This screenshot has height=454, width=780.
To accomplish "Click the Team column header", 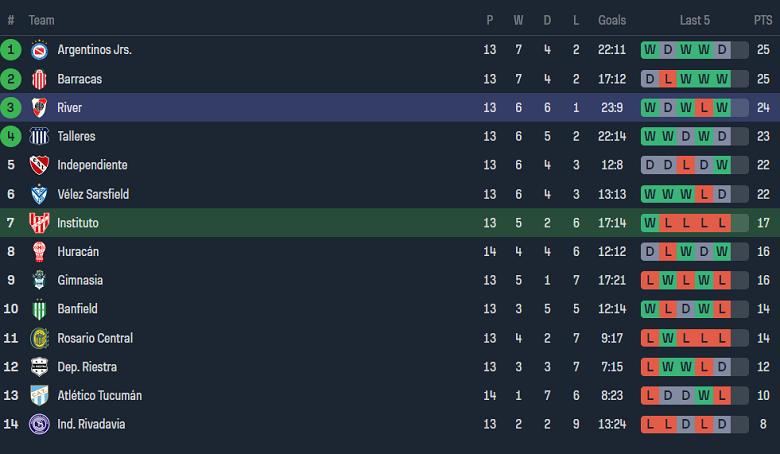I will click(x=42, y=20).
